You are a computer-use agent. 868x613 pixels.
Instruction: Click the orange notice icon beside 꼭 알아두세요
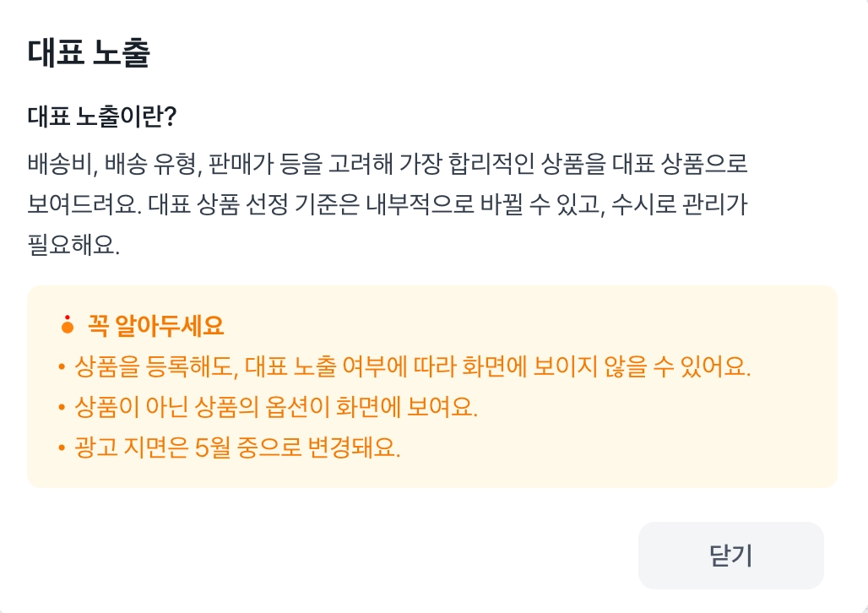(68, 325)
